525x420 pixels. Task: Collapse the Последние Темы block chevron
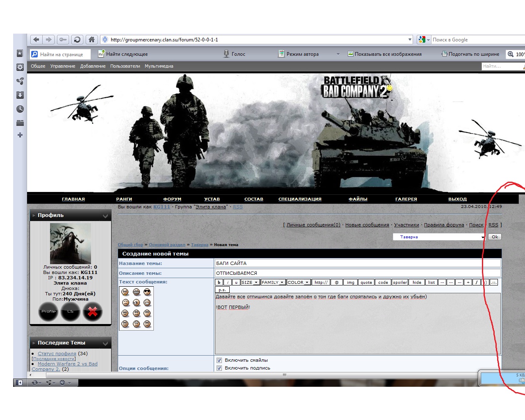coord(105,343)
